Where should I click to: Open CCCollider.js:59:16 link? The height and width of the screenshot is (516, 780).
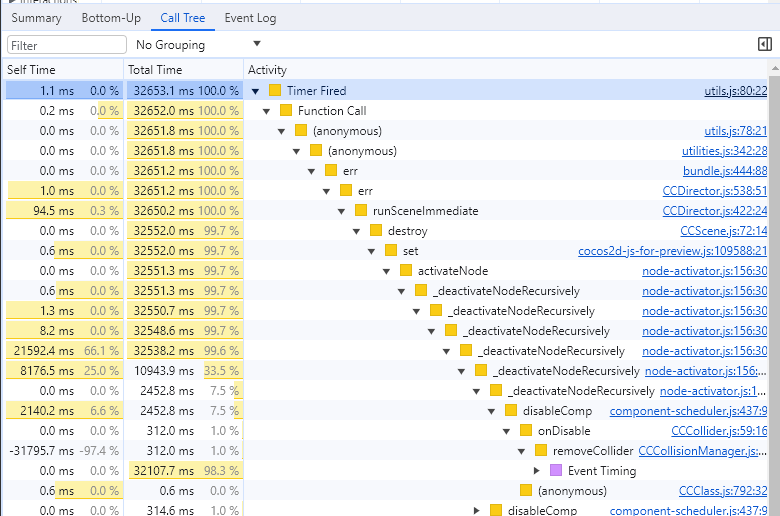tap(719, 430)
